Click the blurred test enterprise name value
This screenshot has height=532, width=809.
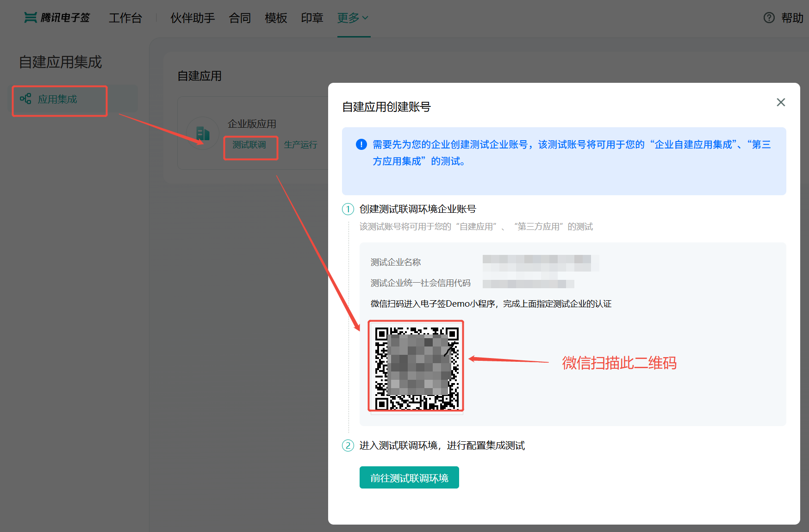(x=541, y=263)
